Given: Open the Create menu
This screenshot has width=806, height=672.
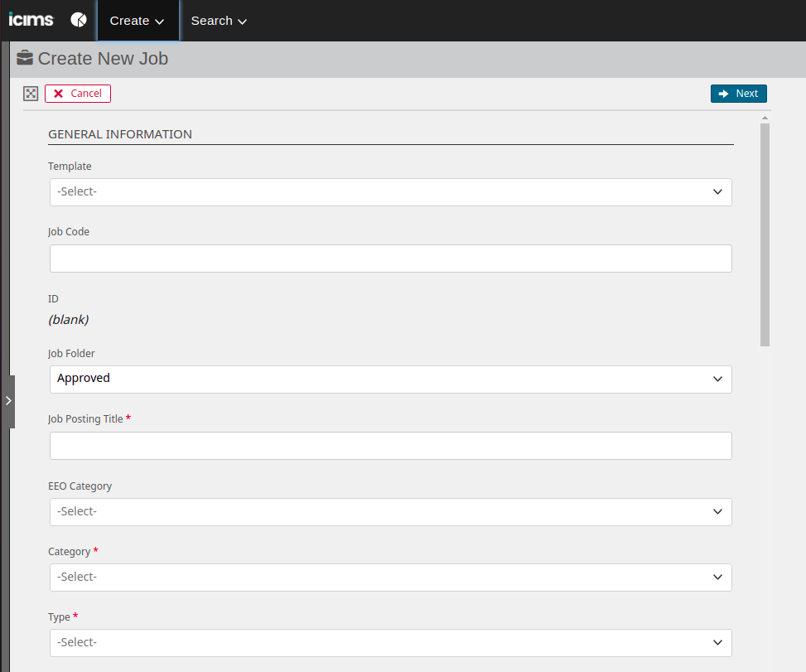Looking at the screenshot, I should [x=137, y=21].
